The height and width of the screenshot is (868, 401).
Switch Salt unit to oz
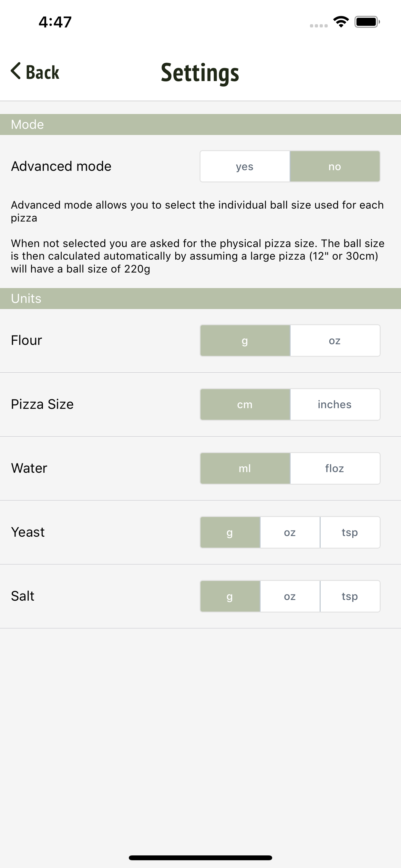point(290,596)
